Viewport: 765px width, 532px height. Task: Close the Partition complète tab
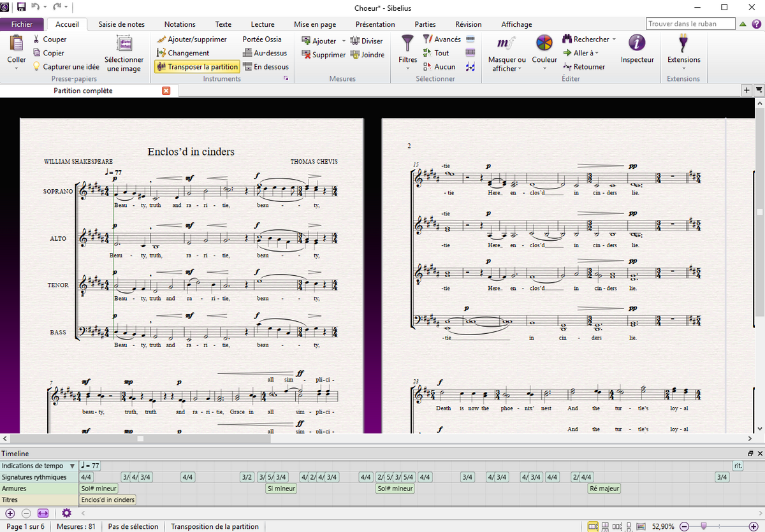point(166,90)
